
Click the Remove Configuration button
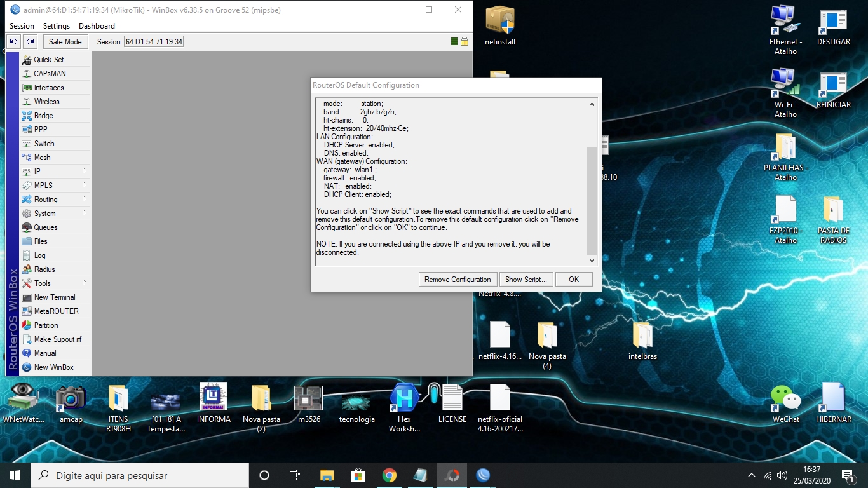(x=458, y=280)
